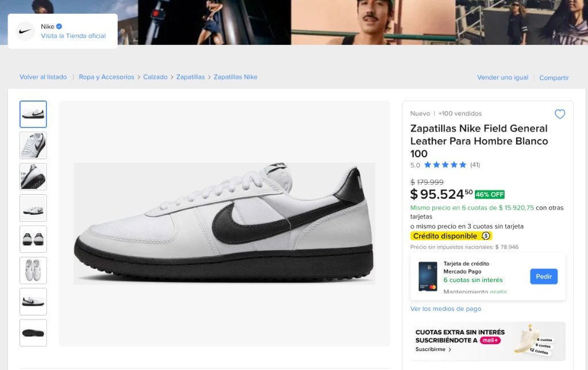Image resolution: width=588 pixels, height=370 pixels.
Task: Click 6 cuotas sin interés text
Action: [473, 280]
